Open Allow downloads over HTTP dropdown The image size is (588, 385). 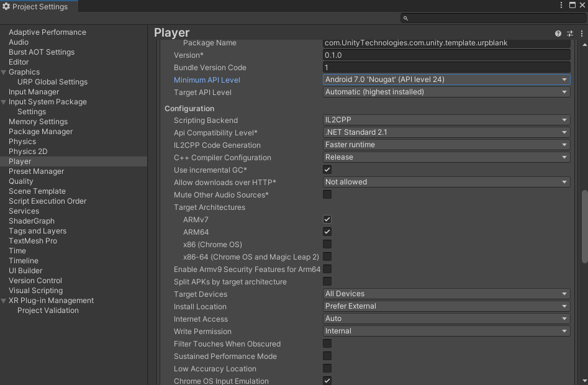tap(446, 182)
